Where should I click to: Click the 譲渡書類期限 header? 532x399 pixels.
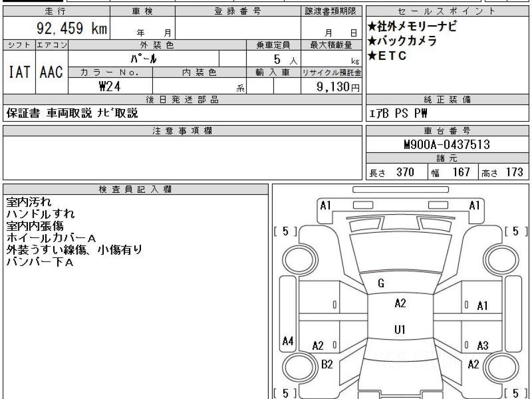(331, 12)
